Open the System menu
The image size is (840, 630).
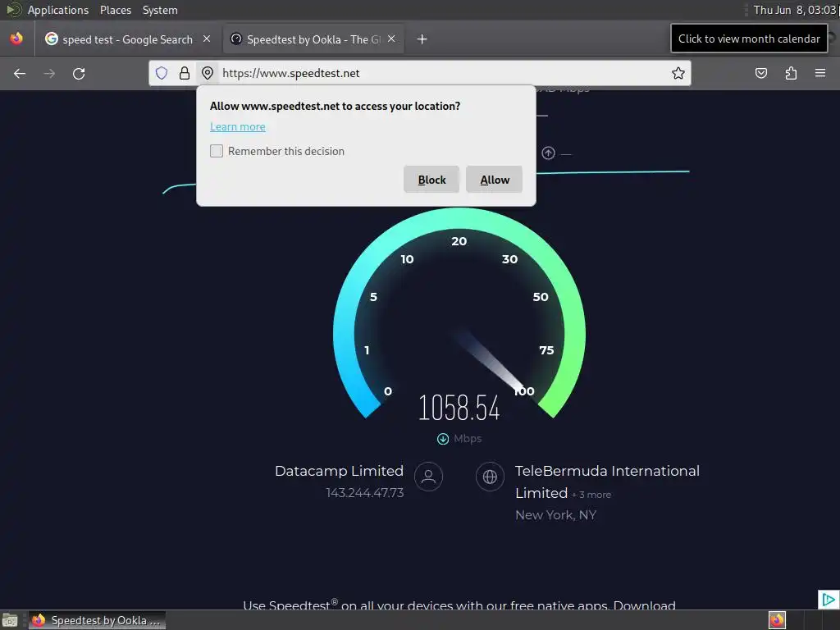[160, 10]
